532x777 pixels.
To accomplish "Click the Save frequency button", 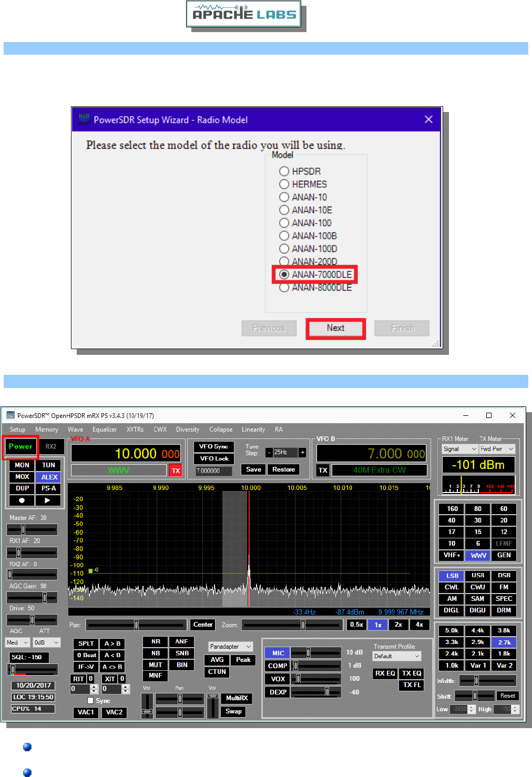I will click(253, 469).
